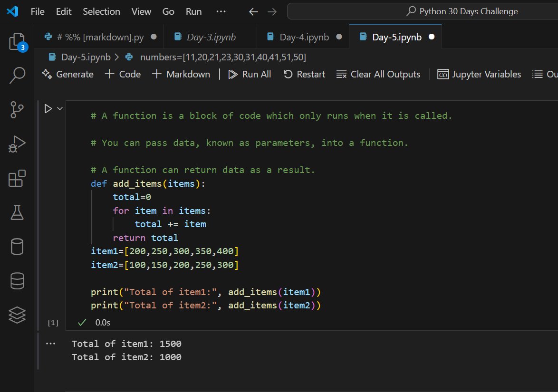The image size is (558, 392).
Task: Open the Run menu
Action: click(193, 11)
